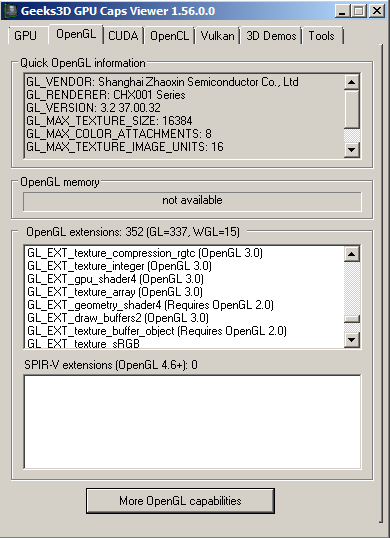
Task: Select GL_EXT_gpu_shader4 extension row
Action: coord(115,279)
